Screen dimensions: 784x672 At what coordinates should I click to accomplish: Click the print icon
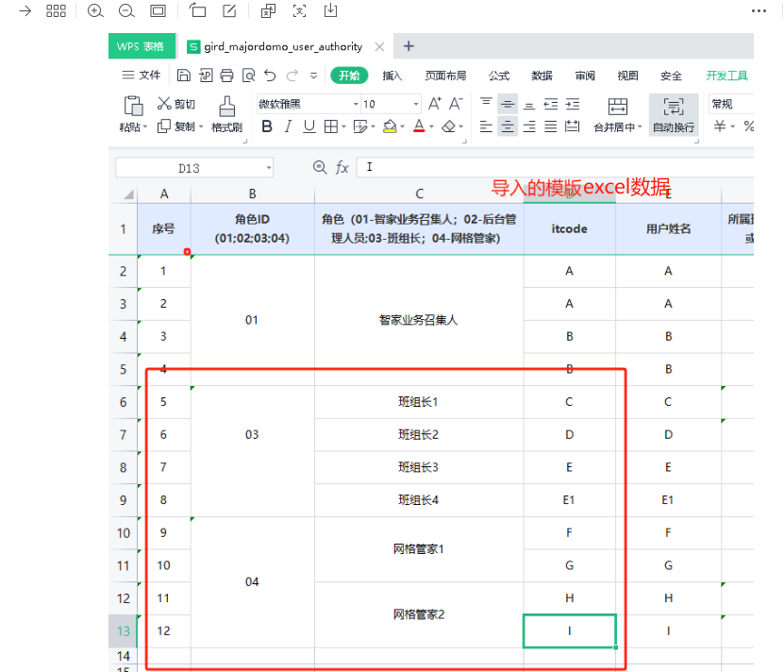[x=227, y=76]
